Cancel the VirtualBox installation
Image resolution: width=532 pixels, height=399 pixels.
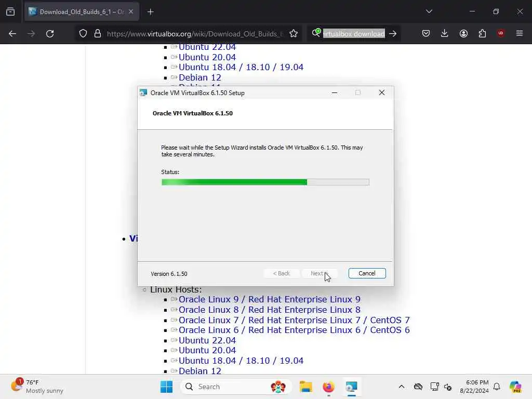pyautogui.click(x=367, y=273)
